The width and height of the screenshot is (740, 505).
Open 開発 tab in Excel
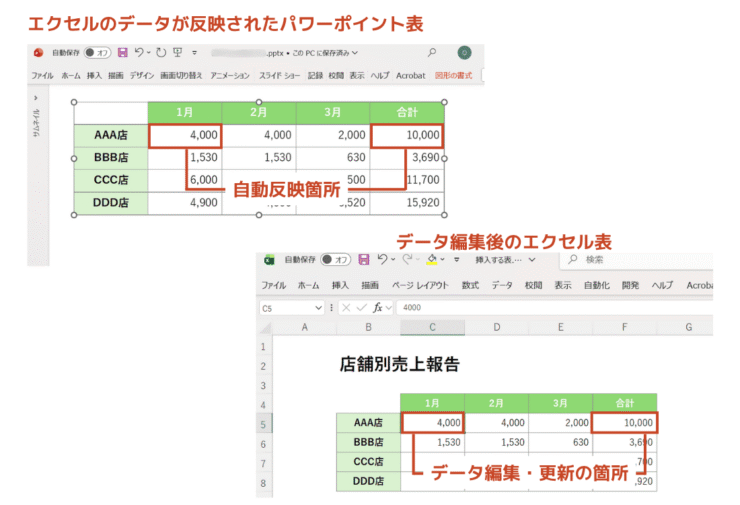click(630, 286)
